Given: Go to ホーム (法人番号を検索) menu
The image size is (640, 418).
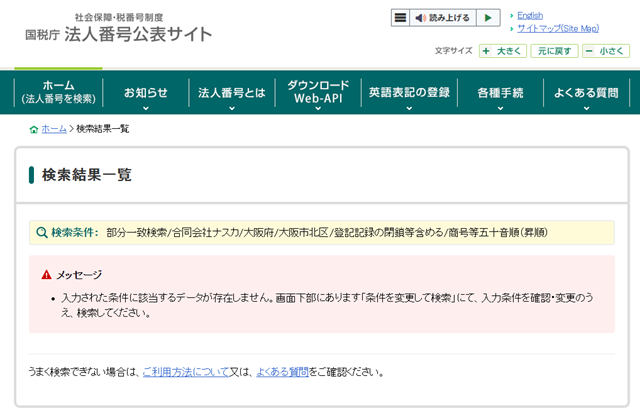Looking at the screenshot, I should pyautogui.click(x=58, y=92).
